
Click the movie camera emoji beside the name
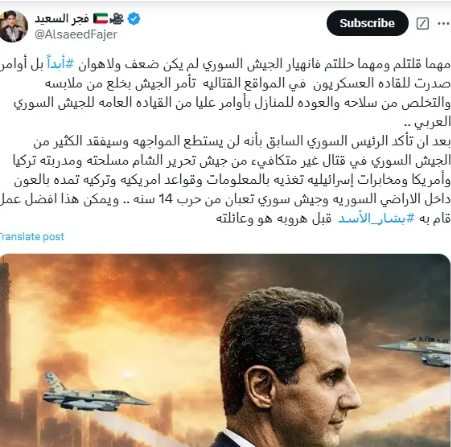click(x=116, y=19)
